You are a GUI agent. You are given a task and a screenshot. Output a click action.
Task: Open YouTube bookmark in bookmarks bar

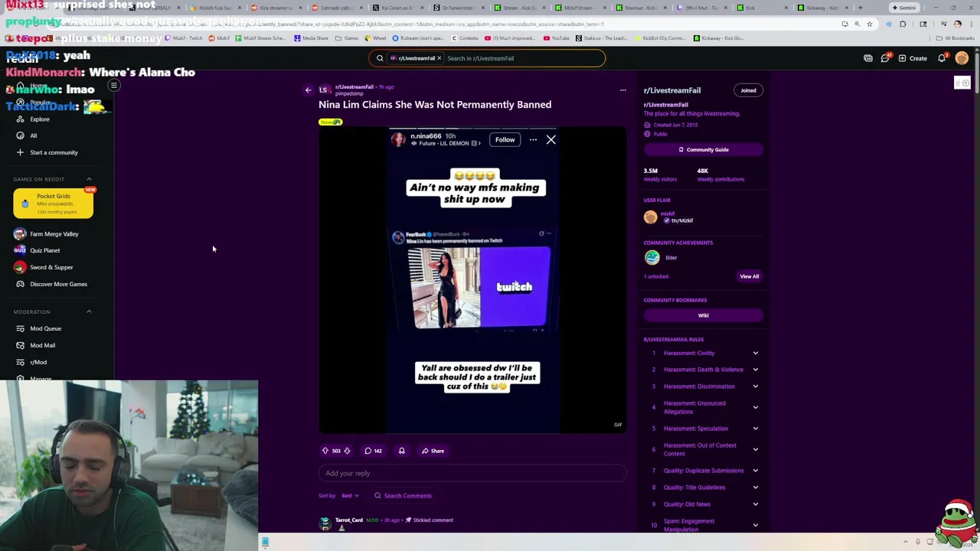(557, 38)
